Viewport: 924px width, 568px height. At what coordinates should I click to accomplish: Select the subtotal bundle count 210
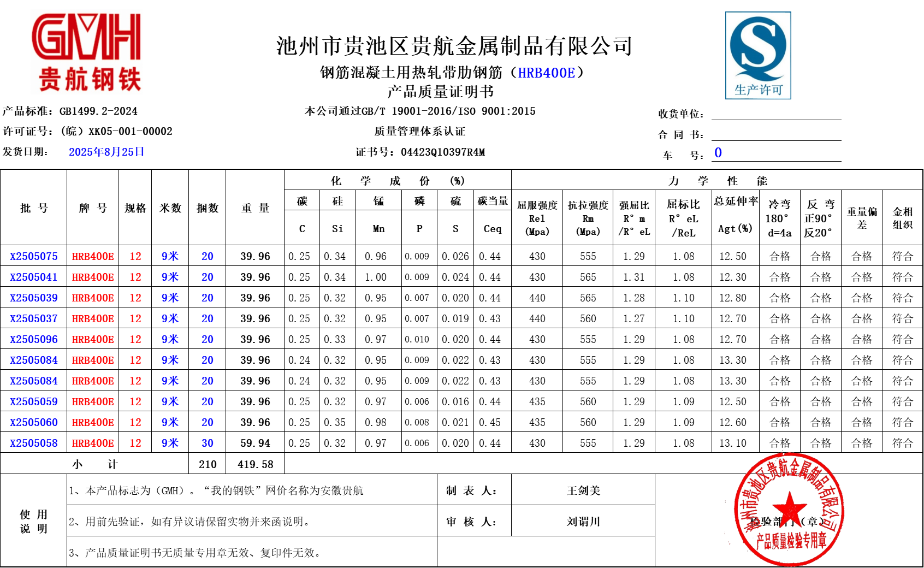point(208,464)
